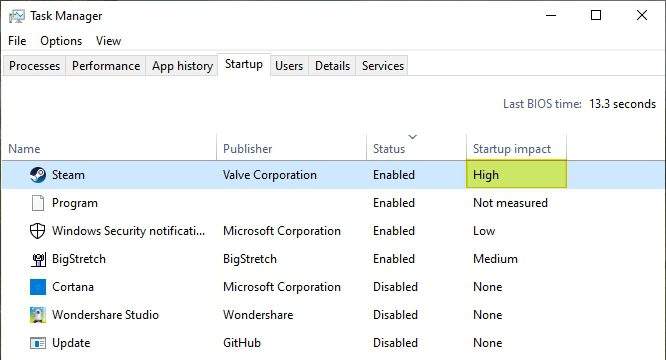The width and height of the screenshot is (666, 360).
Task: Click the Not measured impact cell
Action: click(x=510, y=203)
